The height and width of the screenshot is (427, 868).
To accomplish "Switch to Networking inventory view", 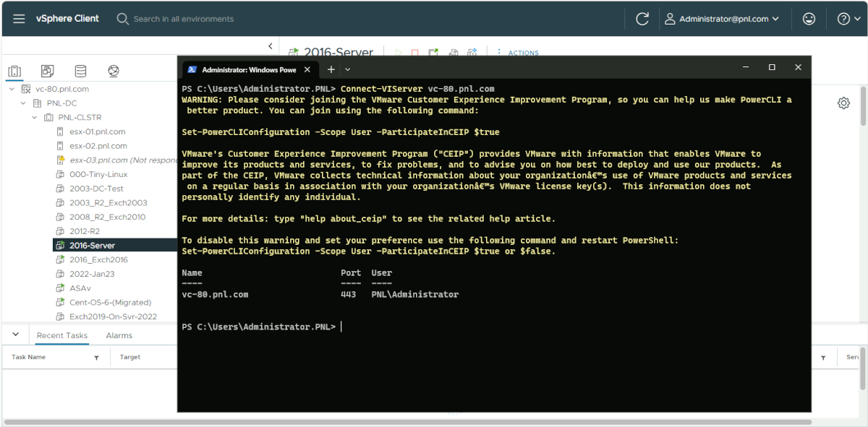I will coord(114,71).
